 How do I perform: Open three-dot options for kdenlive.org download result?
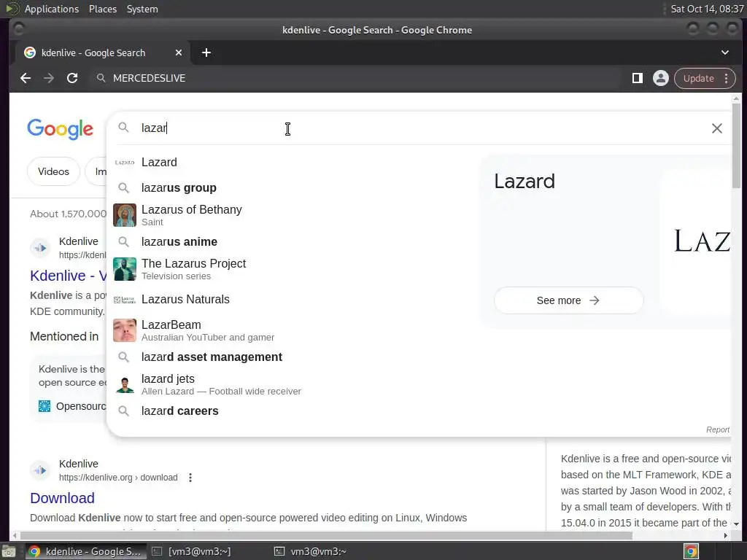[x=190, y=478]
